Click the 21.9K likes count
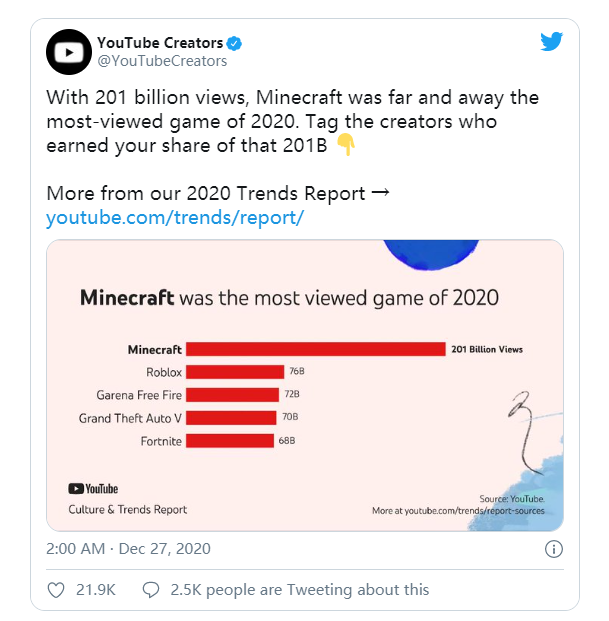609x621 pixels. pos(96,589)
